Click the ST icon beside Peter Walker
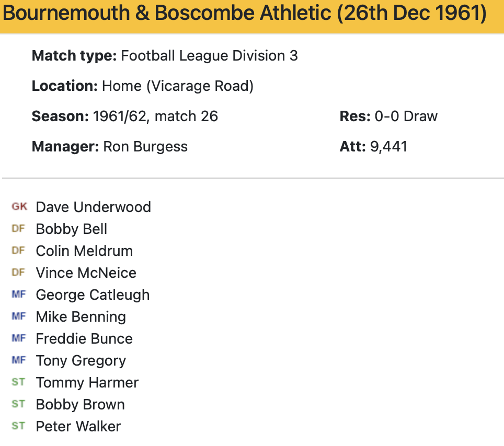Viewport: 504px width, 446px height. point(18,426)
